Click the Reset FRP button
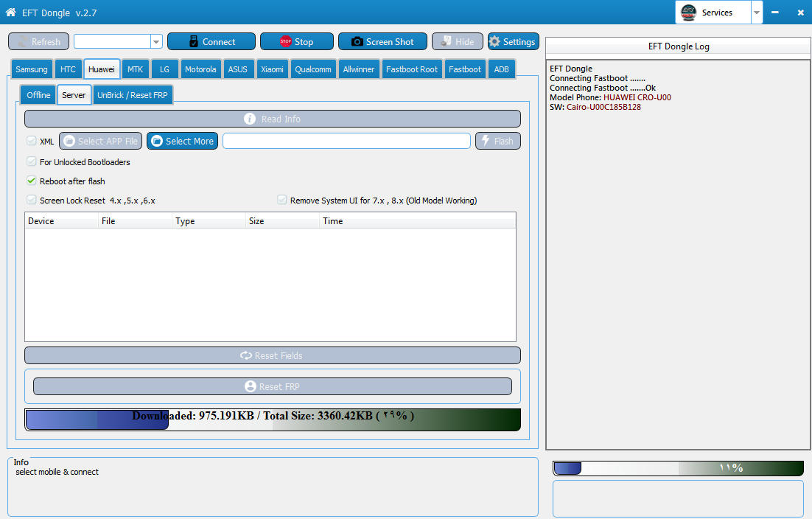Image resolution: width=812 pixels, height=519 pixels. [x=272, y=386]
